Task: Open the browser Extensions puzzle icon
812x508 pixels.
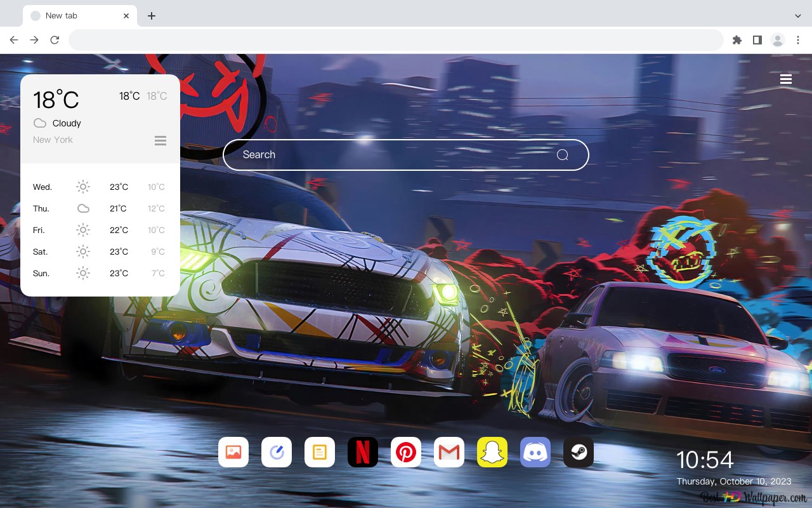Action: click(x=737, y=40)
